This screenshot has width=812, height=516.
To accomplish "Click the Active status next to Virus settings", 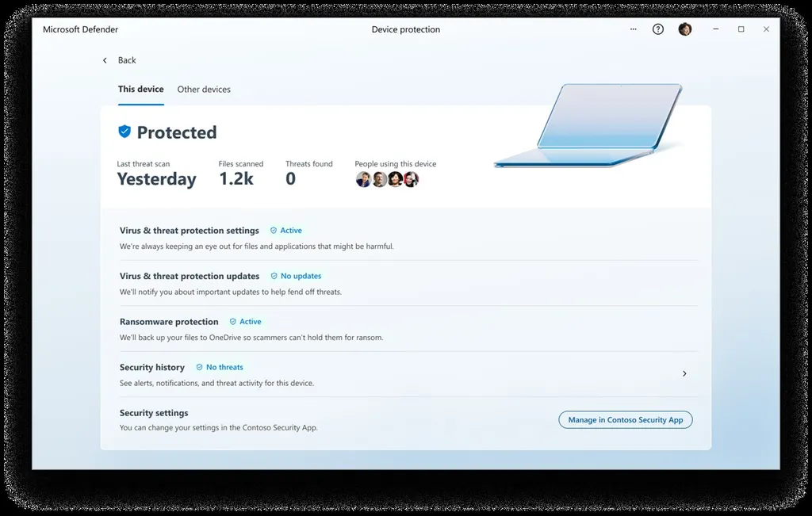I will pos(291,231).
